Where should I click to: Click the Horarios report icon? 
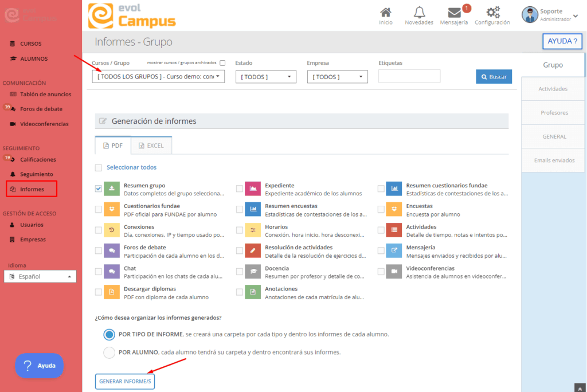point(253,230)
